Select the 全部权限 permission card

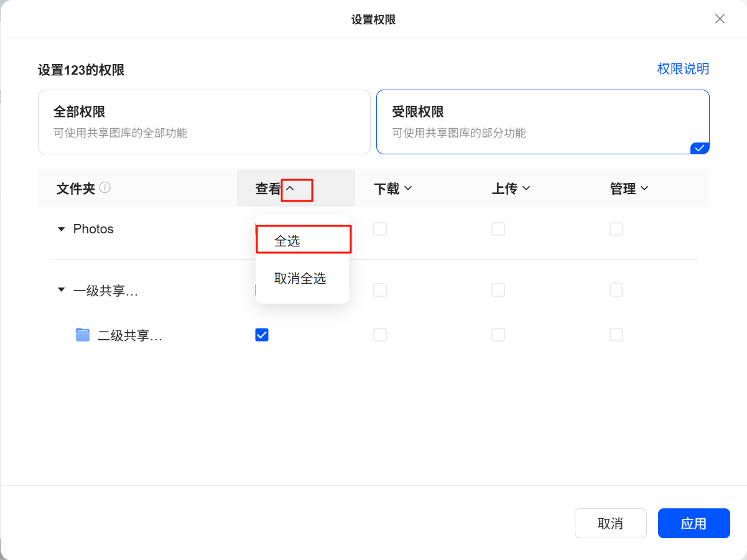click(x=204, y=121)
